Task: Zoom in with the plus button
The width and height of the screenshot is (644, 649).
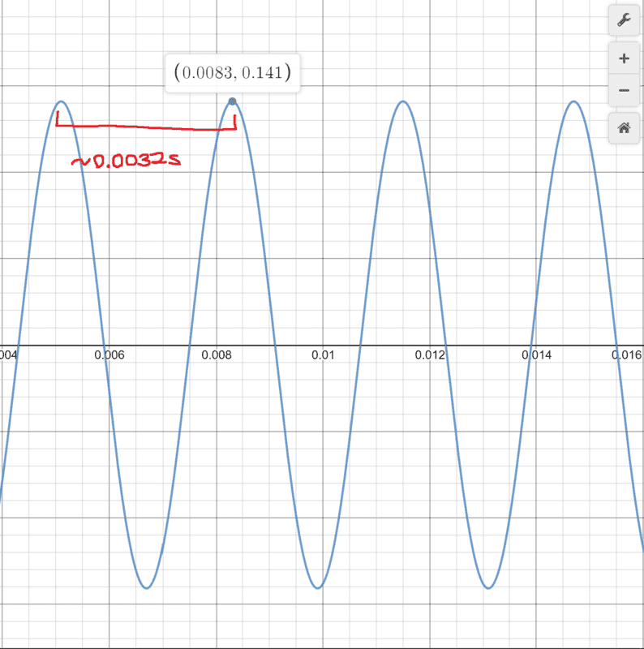Action: click(x=623, y=58)
